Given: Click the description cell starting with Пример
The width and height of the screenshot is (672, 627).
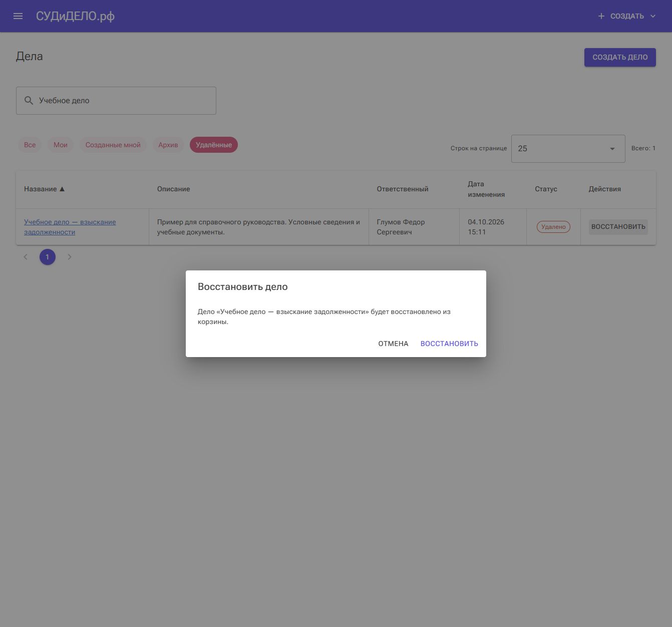Looking at the screenshot, I should pyautogui.click(x=259, y=227).
